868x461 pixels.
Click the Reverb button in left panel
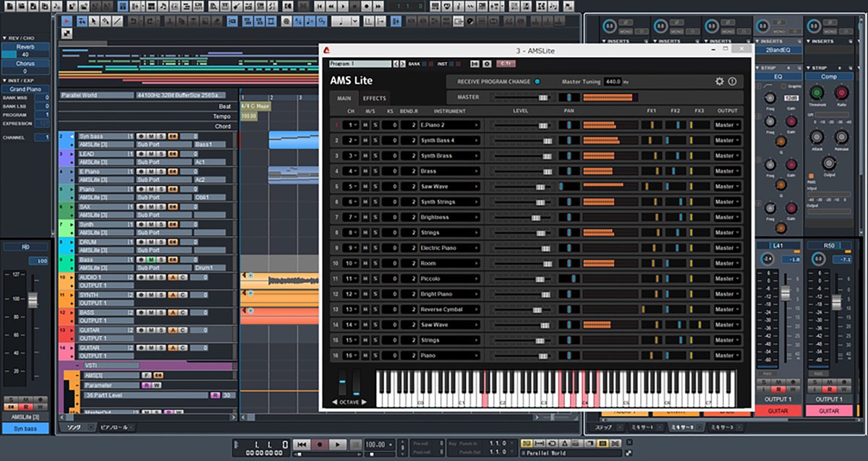(25, 46)
